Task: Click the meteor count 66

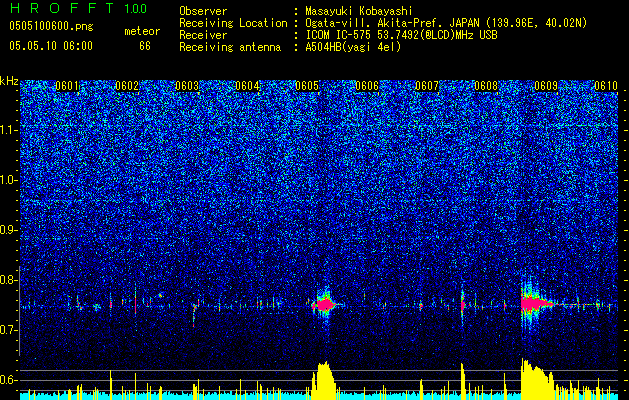Action: [x=145, y=46]
